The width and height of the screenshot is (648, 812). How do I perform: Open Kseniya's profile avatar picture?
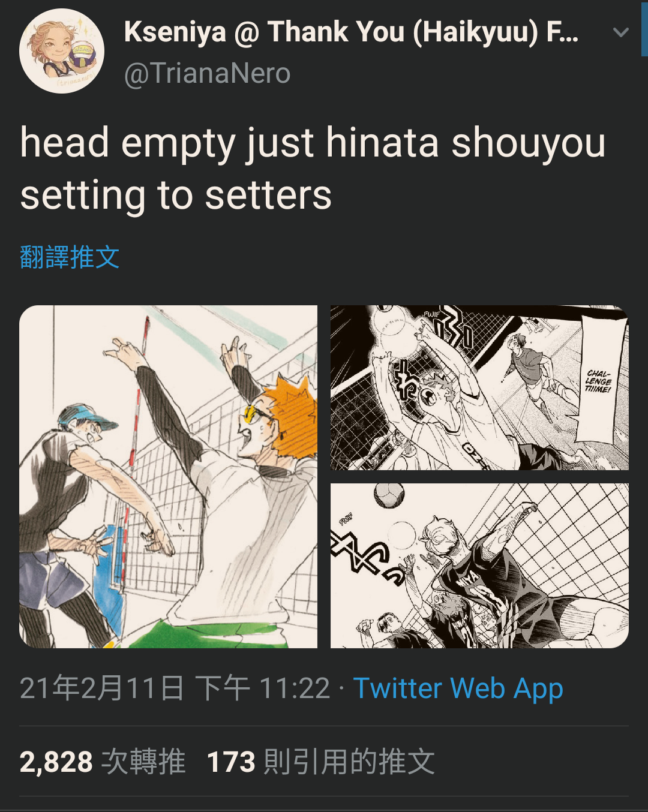(62, 51)
